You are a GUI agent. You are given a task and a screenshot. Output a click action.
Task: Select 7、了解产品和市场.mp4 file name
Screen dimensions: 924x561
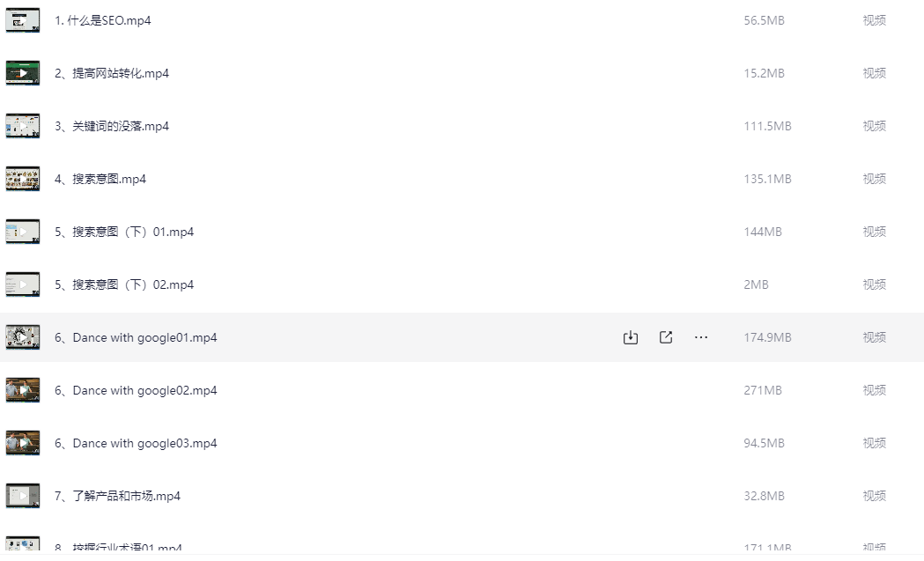click(x=117, y=496)
